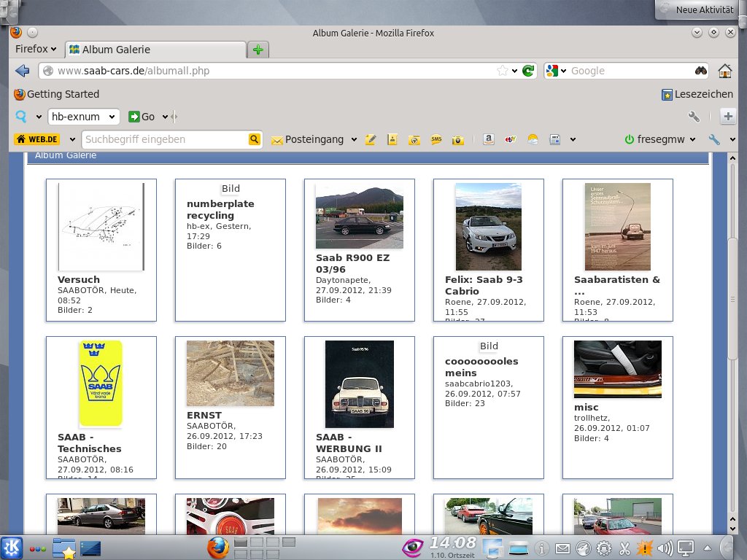
Task: Click the green reload page icon
Action: coord(528,71)
